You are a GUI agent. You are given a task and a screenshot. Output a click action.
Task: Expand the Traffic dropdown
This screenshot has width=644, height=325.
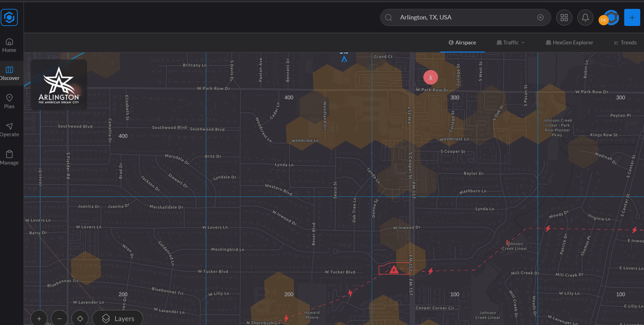pyautogui.click(x=510, y=43)
